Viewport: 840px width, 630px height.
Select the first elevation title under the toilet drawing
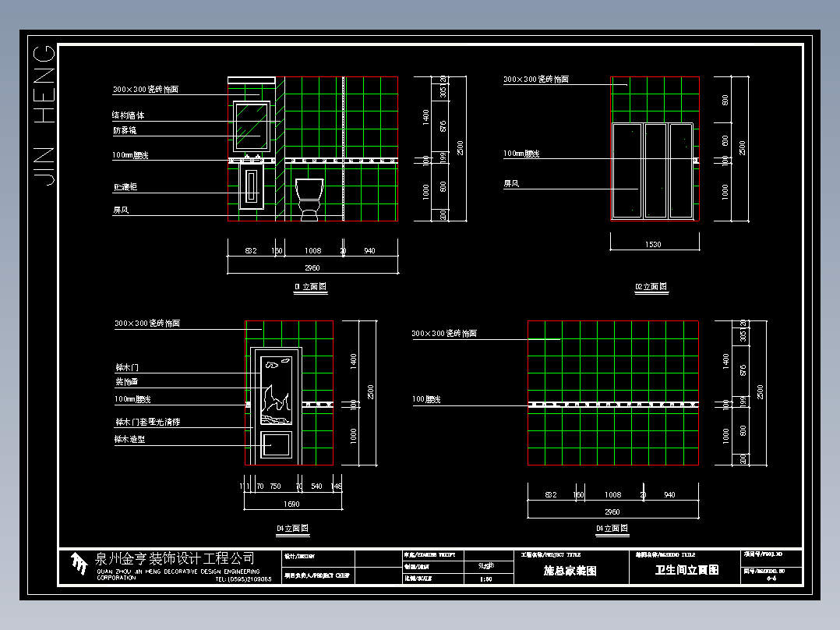310,286
